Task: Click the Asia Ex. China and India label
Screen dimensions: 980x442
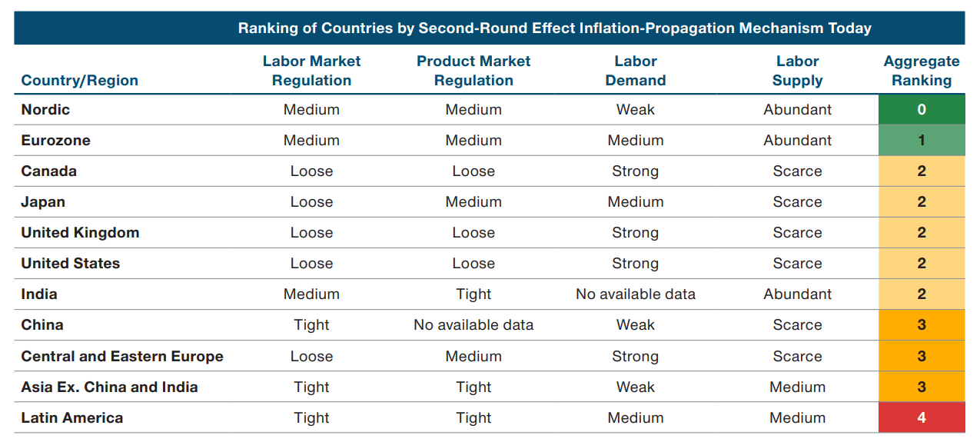Action: (109, 387)
